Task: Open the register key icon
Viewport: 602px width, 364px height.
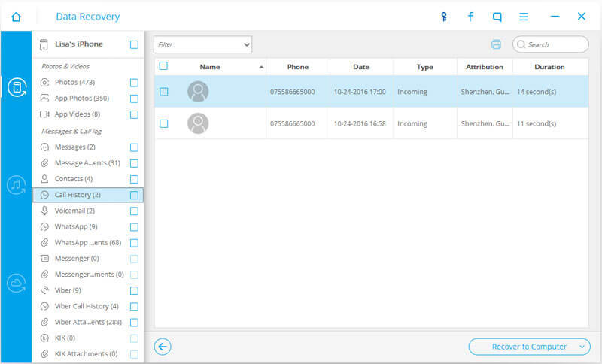Action: pyautogui.click(x=444, y=17)
